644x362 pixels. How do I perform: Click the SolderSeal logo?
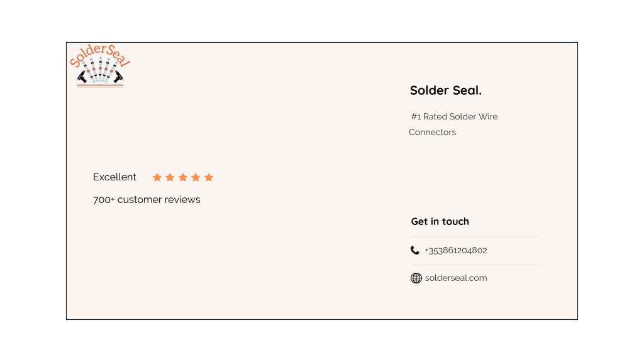coord(100,65)
